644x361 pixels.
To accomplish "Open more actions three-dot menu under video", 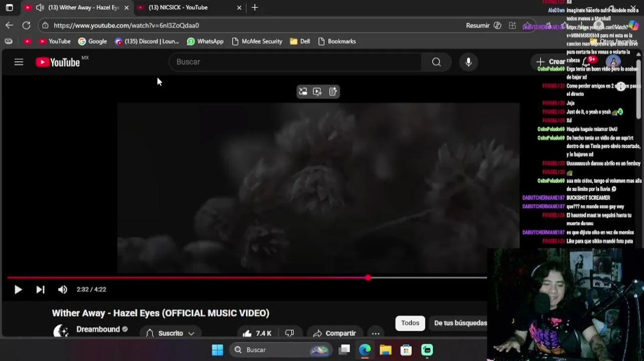I will pos(375,333).
